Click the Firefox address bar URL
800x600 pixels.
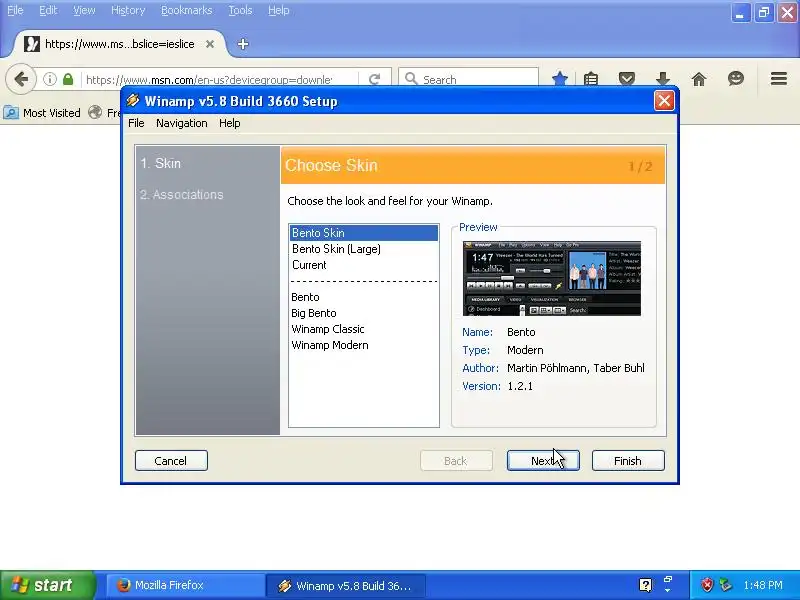(209, 80)
